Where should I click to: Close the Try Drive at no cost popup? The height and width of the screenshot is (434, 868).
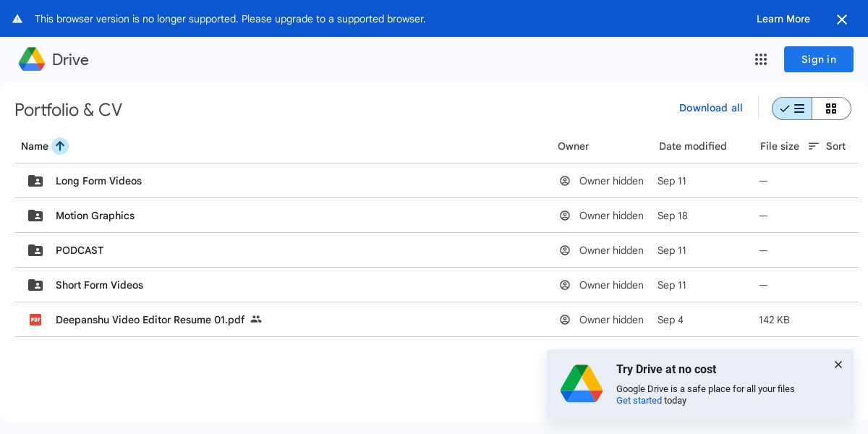pyautogui.click(x=838, y=365)
